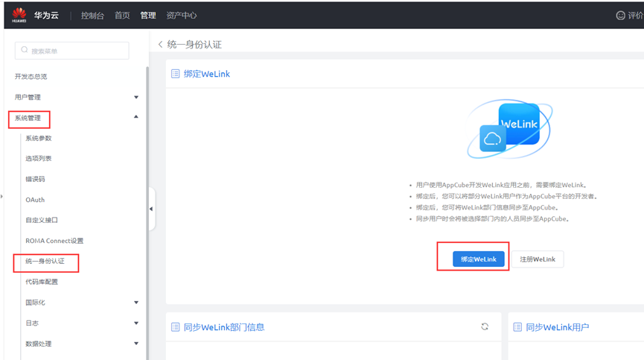This screenshot has width=644, height=360.
Task: Open the 资产中心 tab
Action: click(x=181, y=16)
